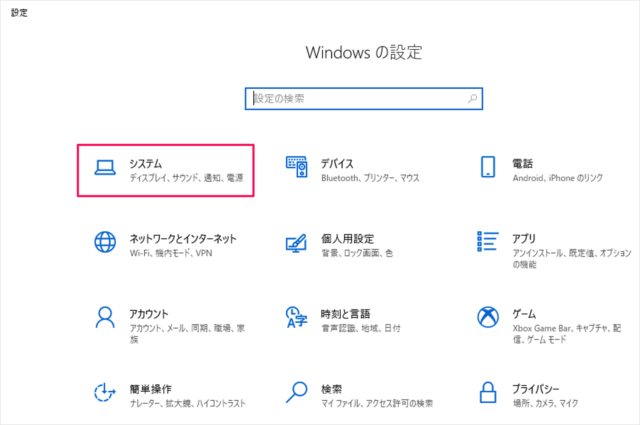
Task: Open the 簡単操作 settings label
Action: click(151, 389)
